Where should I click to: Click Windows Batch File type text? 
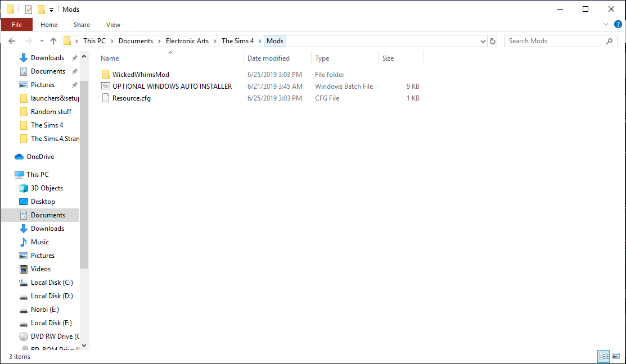pyautogui.click(x=344, y=87)
